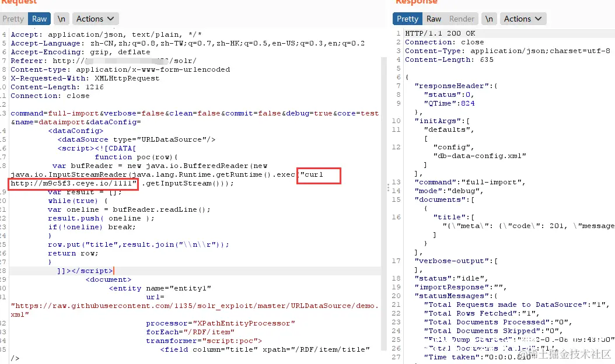Click the Referer header line
The width and height of the screenshot is (615, 364).
[103, 61]
